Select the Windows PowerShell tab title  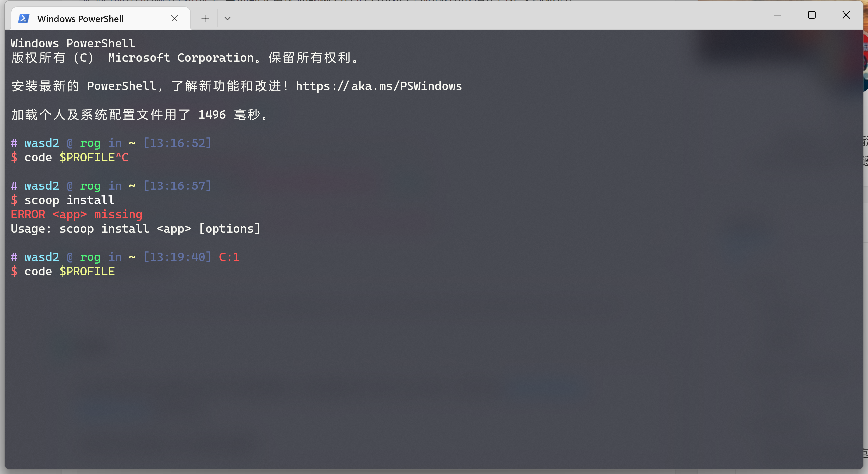[80, 19]
